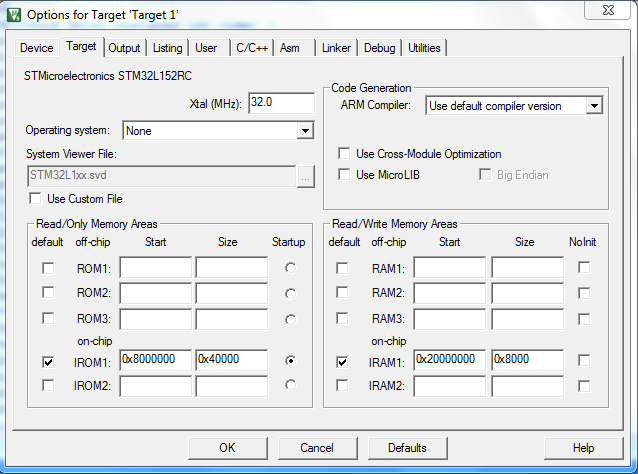The height and width of the screenshot is (474, 638).
Task: Click the RAM1 Size field
Action: (x=527, y=267)
